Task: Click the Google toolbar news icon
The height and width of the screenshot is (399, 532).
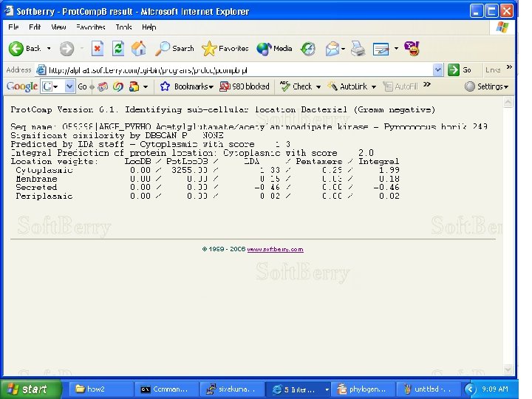Action: coord(103,86)
